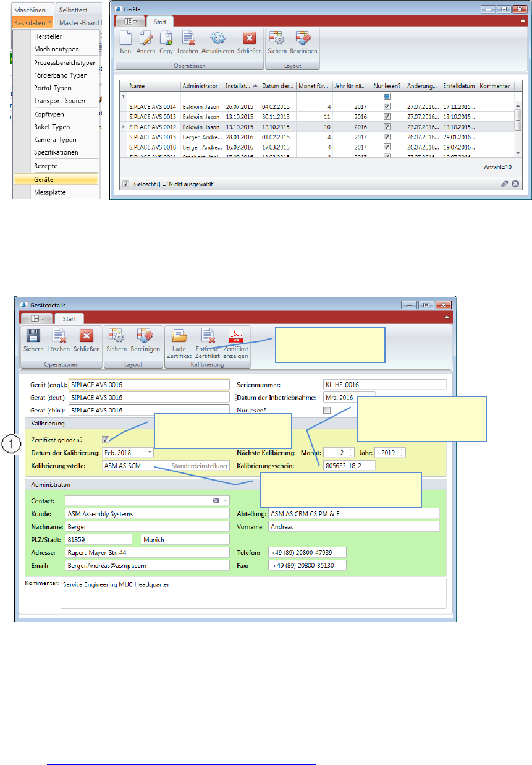The image size is (532, 765).
Task: Enable the Nur lesen checkbox in Gerätedetails
Action: coord(327,410)
